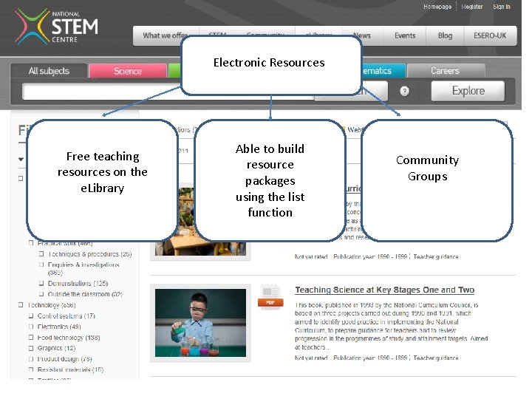The height and width of the screenshot is (399, 532).
Task: Follow the Homepage link
Action: (437, 7)
